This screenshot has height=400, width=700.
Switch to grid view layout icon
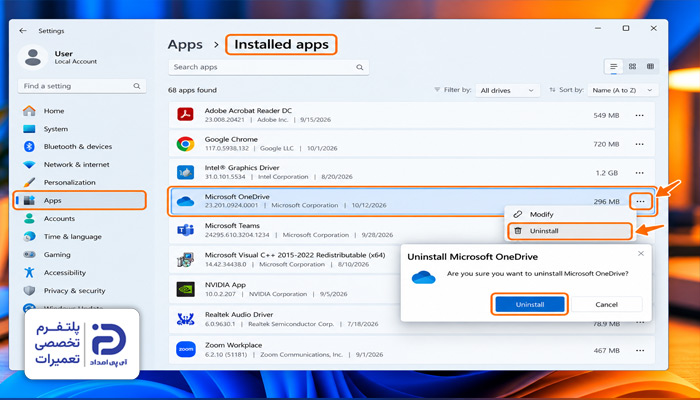coord(632,67)
